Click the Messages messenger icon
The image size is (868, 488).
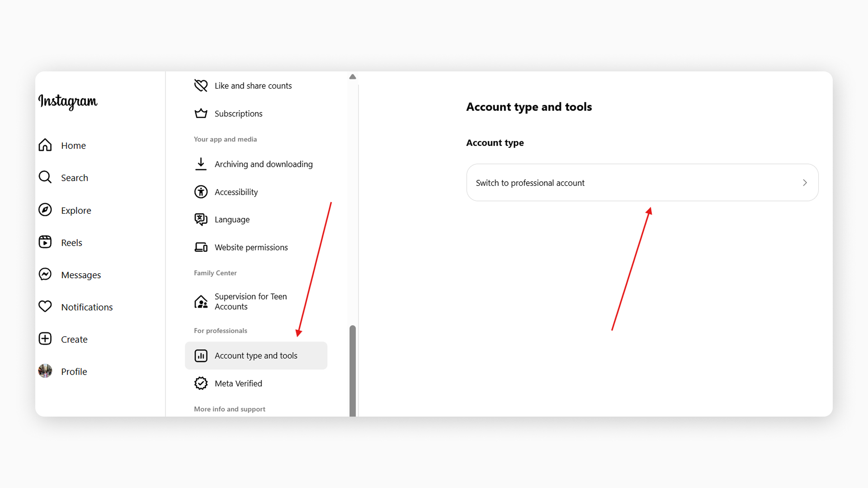pos(45,274)
